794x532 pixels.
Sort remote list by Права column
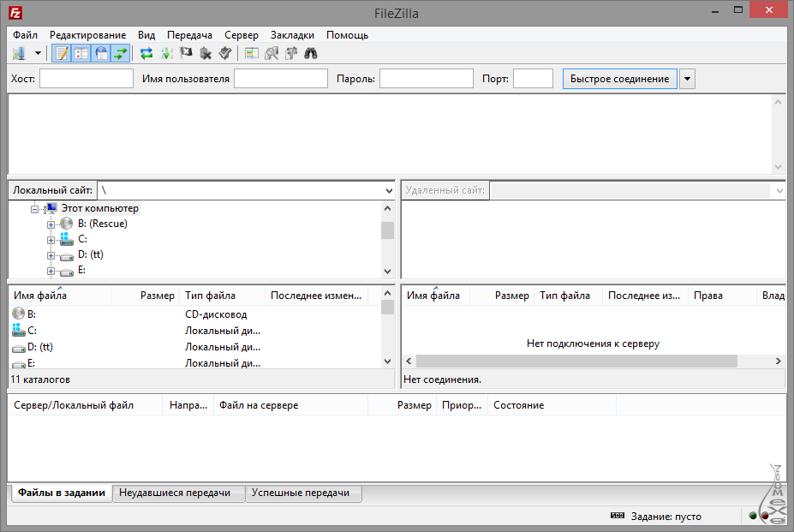pos(721,296)
